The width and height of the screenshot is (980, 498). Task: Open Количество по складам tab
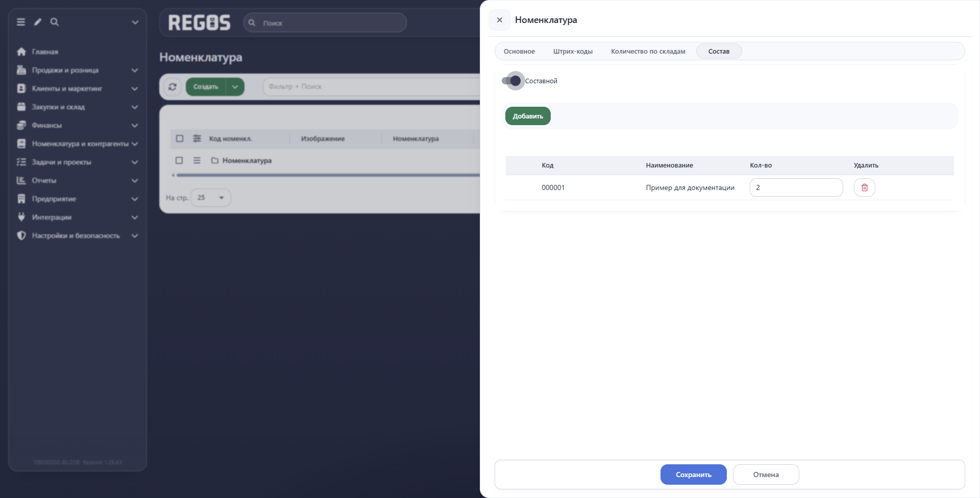[x=648, y=51]
